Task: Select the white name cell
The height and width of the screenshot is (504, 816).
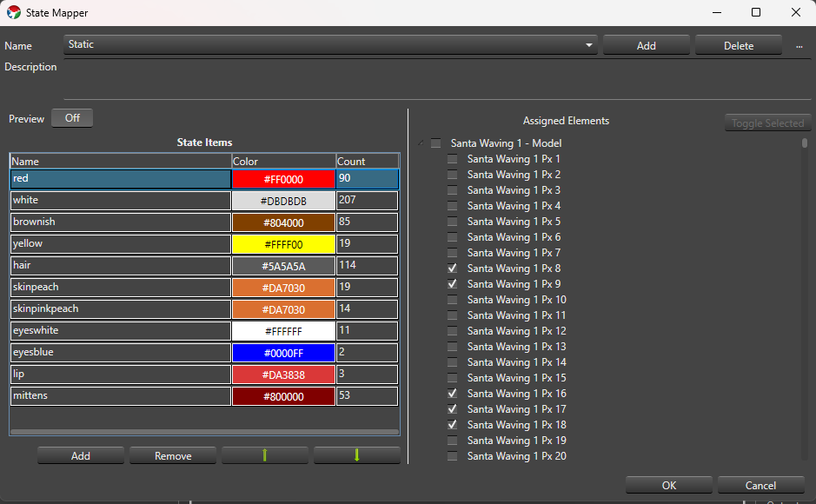Action: pyautogui.click(x=120, y=201)
